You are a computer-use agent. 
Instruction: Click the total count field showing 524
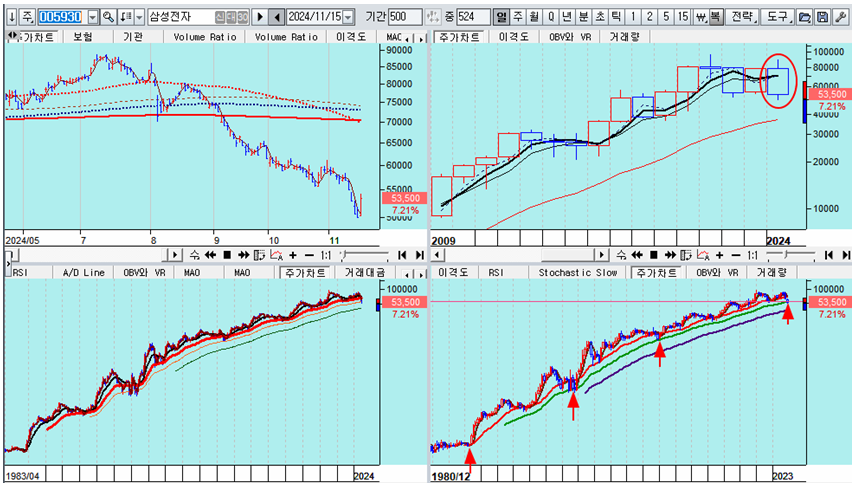pos(473,17)
